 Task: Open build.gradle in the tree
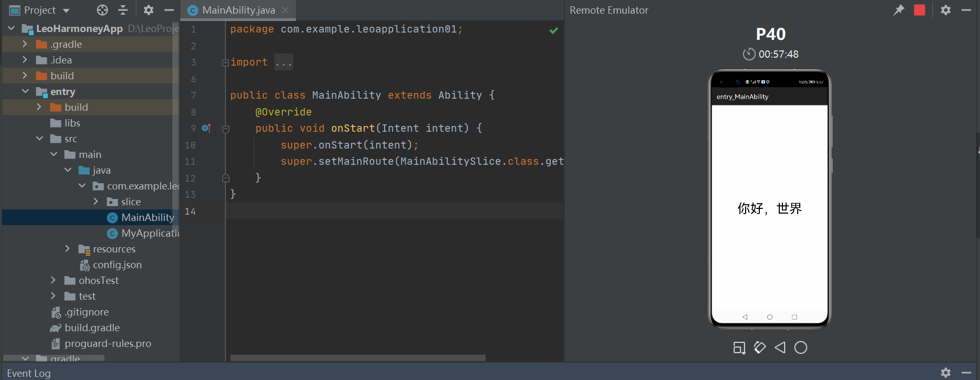92,328
